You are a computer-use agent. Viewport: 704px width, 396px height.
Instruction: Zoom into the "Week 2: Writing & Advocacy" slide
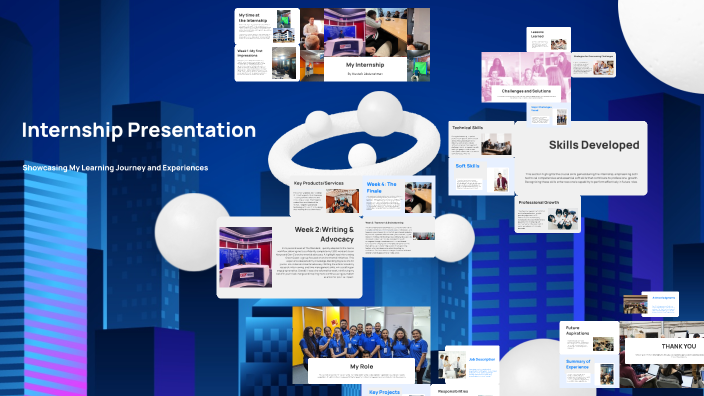coord(290,258)
